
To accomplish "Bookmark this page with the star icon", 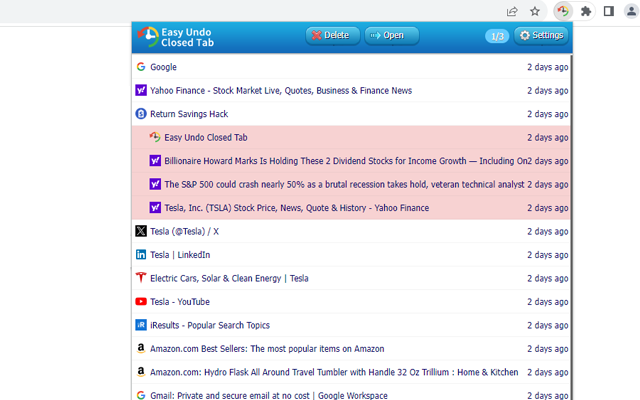I will pyautogui.click(x=535, y=11).
